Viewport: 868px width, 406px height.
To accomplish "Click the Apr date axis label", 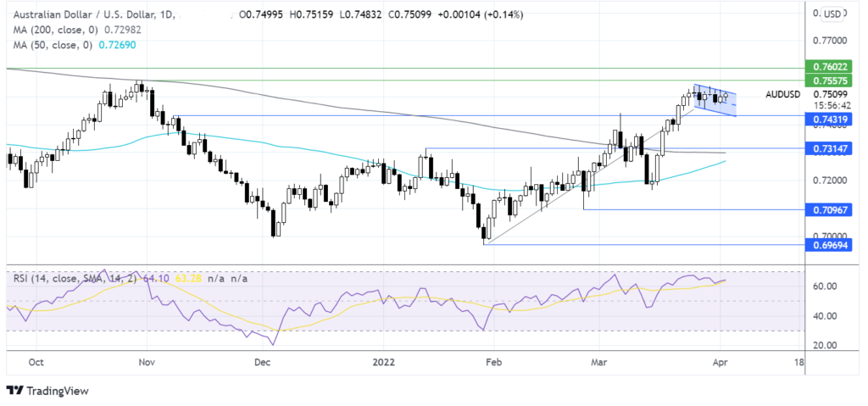I will tap(720, 362).
